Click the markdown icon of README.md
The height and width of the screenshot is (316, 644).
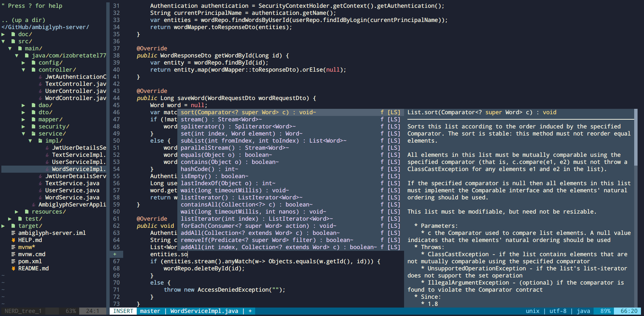[13, 268]
